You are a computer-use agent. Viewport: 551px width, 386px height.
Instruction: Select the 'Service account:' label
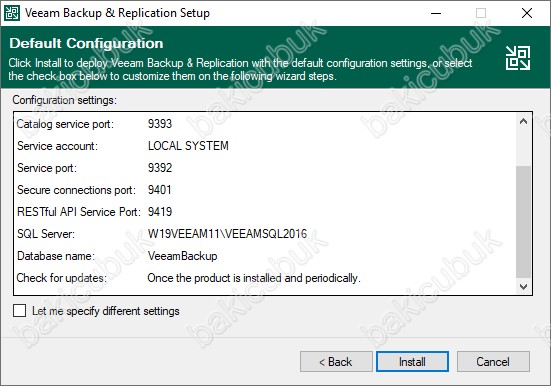tap(57, 146)
